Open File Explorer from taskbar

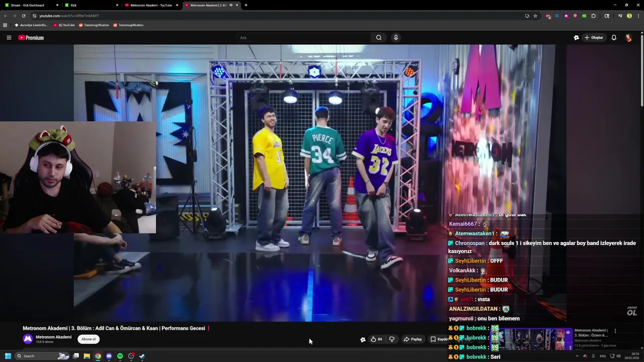87,356
